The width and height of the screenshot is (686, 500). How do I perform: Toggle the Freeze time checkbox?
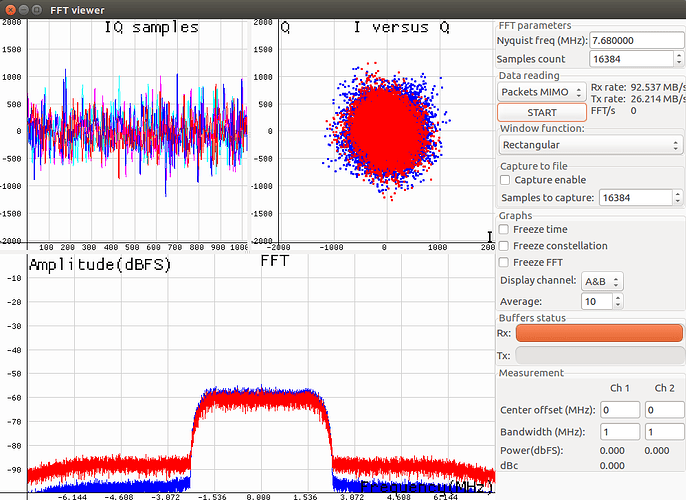(x=505, y=230)
